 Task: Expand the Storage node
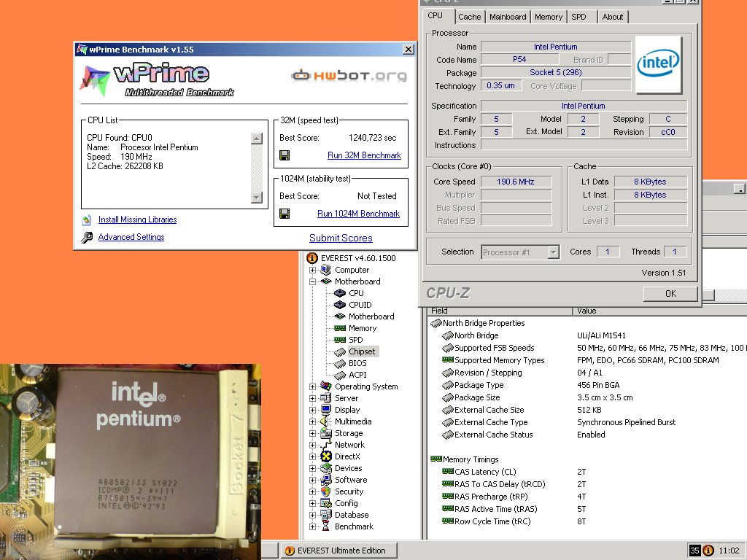(312, 433)
